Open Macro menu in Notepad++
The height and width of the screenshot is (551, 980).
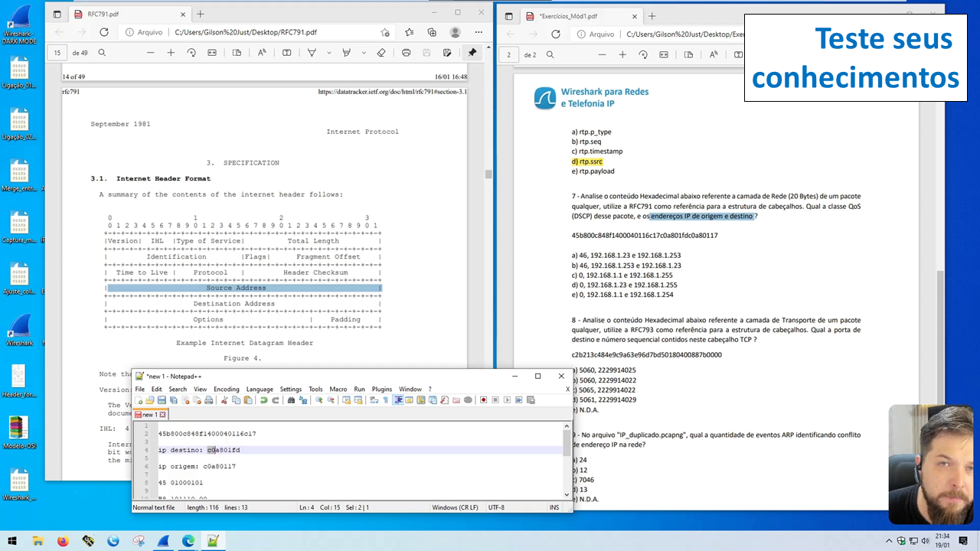[x=338, y=389]
